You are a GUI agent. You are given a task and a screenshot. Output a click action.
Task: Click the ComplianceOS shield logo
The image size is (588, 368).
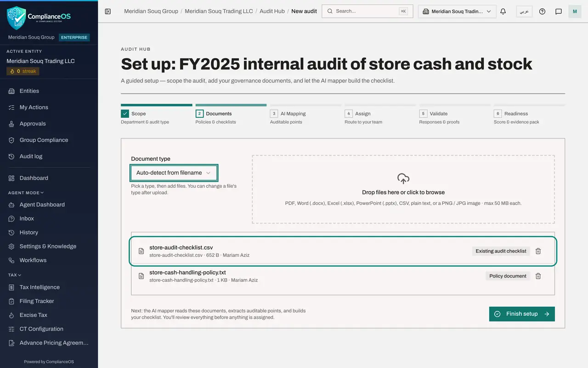(17, 18)
